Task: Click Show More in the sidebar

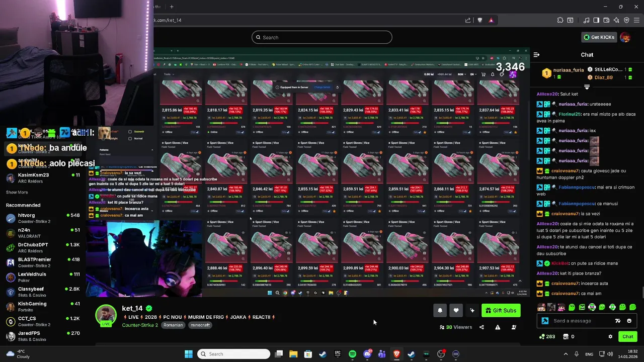Action: 17,192
